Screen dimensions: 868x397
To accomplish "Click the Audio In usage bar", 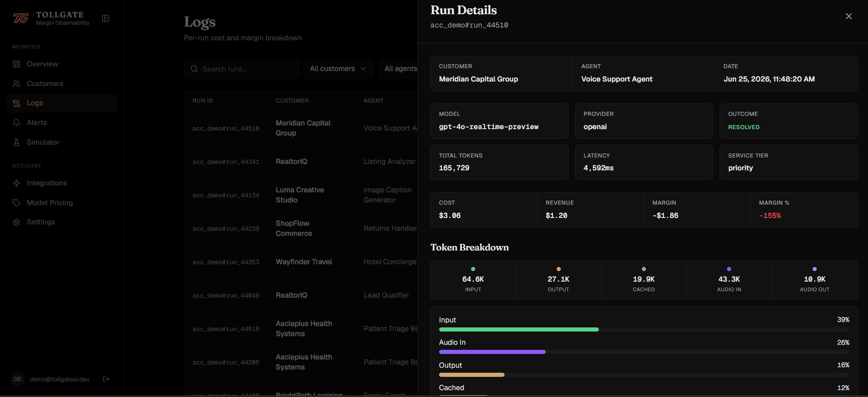I will pyautogui.click(x=644, y=352).
